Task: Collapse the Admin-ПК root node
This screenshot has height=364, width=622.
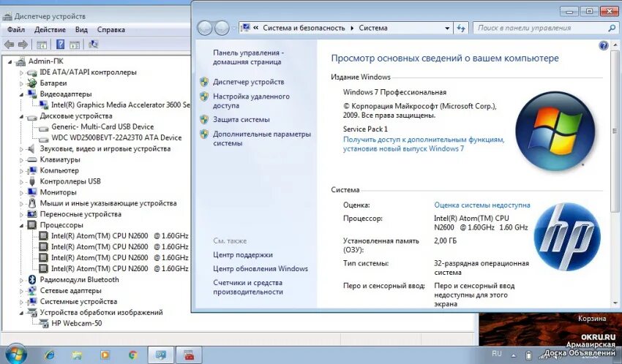Action: click(x=10, y=62)
